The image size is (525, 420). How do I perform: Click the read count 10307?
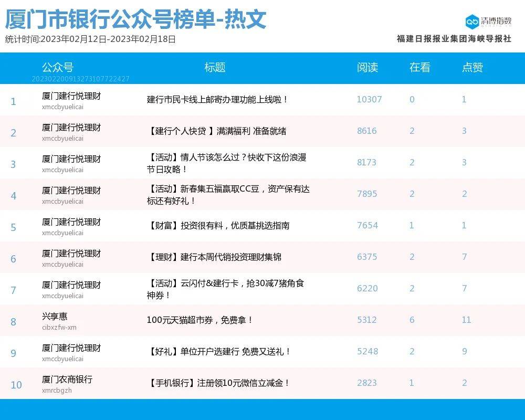369,99
